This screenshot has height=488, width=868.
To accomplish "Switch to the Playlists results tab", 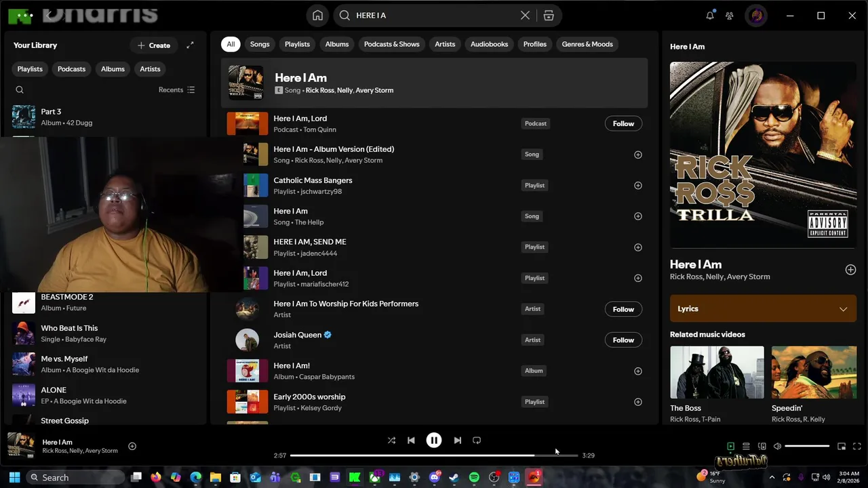I will point(297,44).
